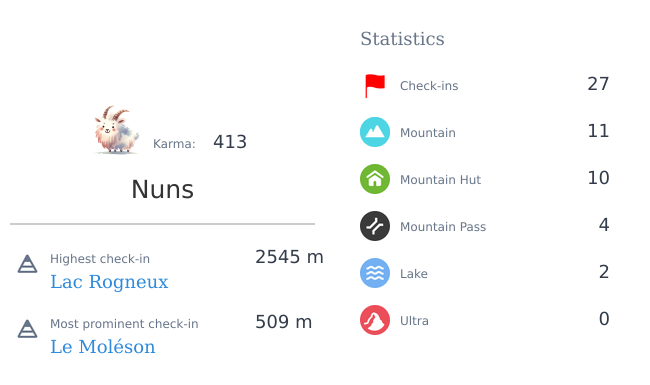Select the dark Mountain Pass icon

pyautogui.click(x=375, y=226)
